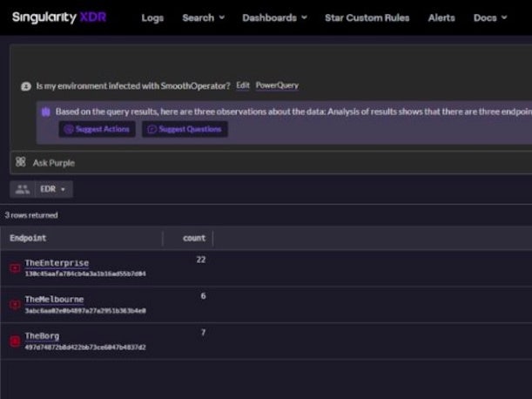Click the TheEnterprise endpoint status icon
Screen dimensions: 532x399
click(x=15, y=268)
